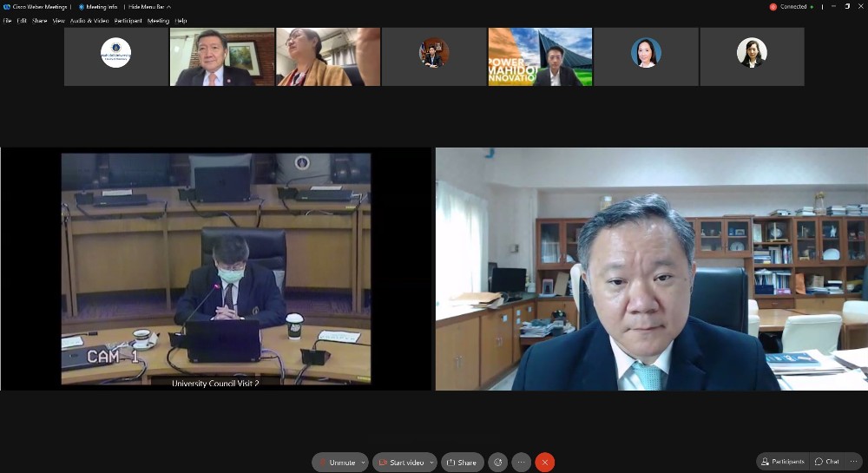Click the Meeting Info icon

(82, 7)
